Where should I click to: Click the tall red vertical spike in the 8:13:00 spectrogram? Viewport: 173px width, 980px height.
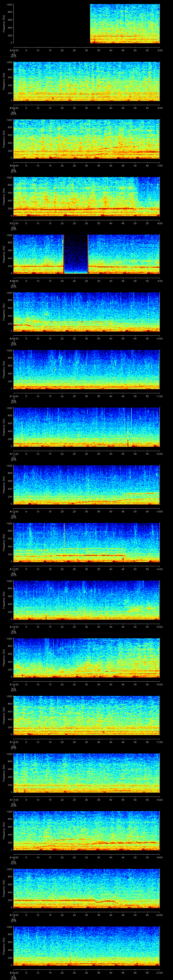click(64, 536)
